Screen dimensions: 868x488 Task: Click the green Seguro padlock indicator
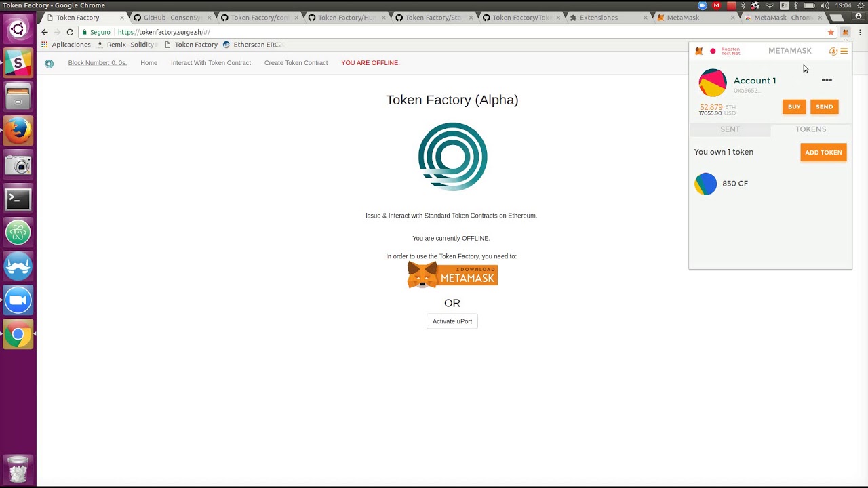(x=96, y=32)
